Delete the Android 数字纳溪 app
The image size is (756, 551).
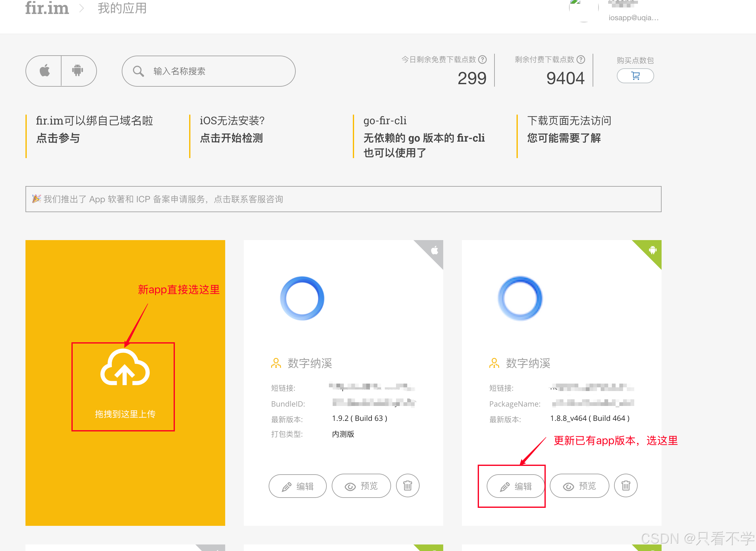click(626, 486)
